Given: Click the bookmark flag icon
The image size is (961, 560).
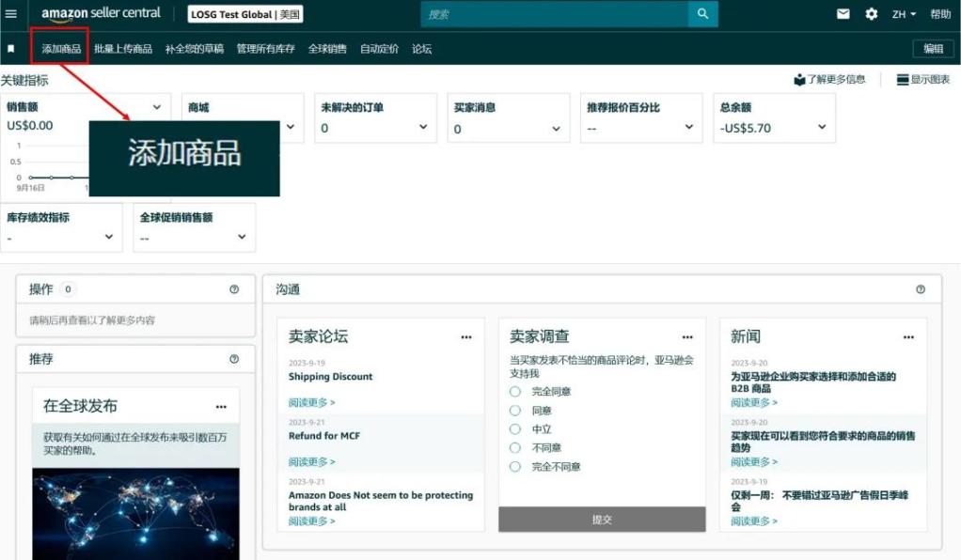Looking at the screenshot, I should [x=11, y=49].
